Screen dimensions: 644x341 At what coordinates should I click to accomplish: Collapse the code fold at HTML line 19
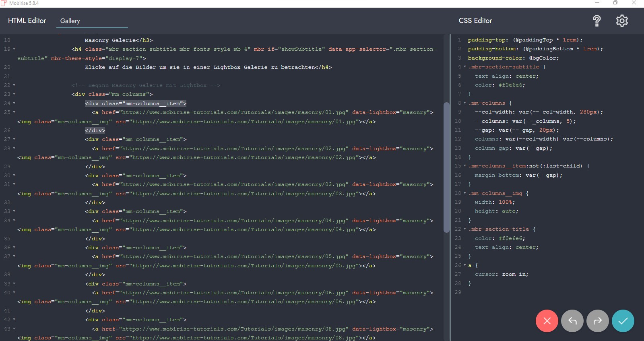point(14,49)
